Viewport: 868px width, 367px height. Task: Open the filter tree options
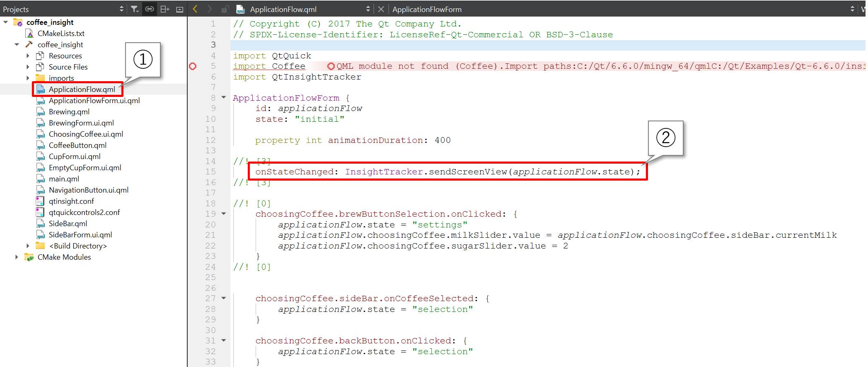click(x=135, y=9)
